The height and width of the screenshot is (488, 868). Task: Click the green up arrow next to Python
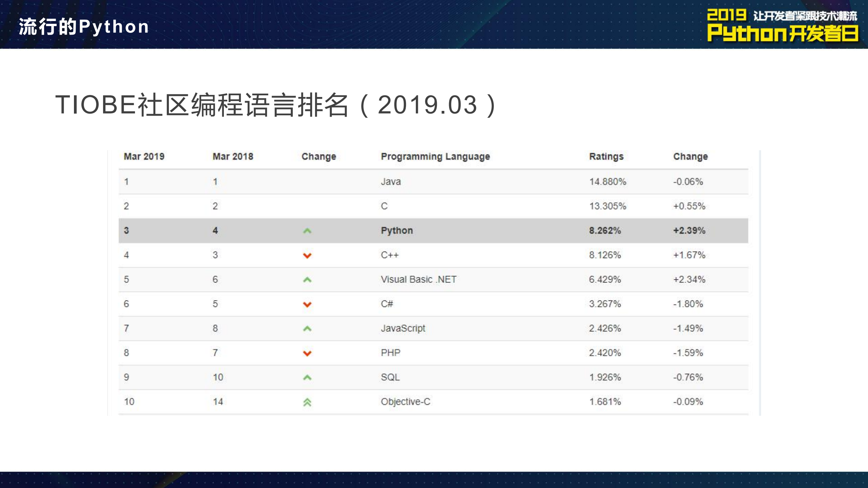(307, 230)
